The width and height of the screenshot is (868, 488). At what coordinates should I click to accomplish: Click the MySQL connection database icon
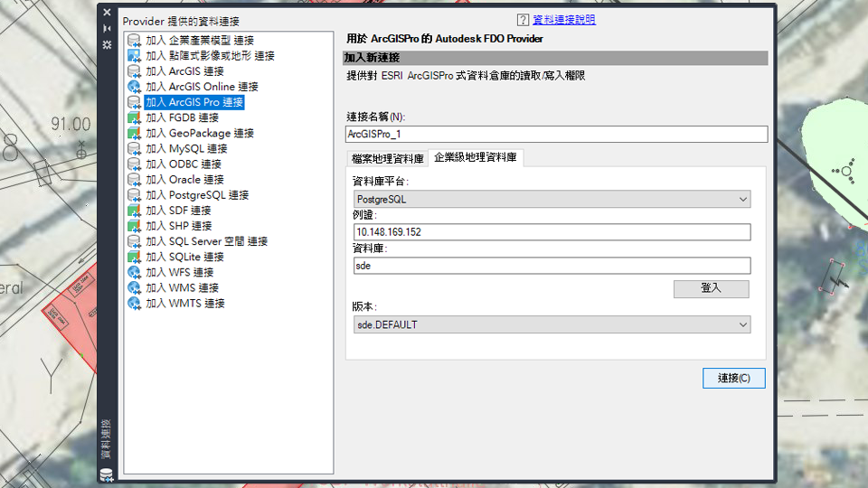click(x=134, y=149)
